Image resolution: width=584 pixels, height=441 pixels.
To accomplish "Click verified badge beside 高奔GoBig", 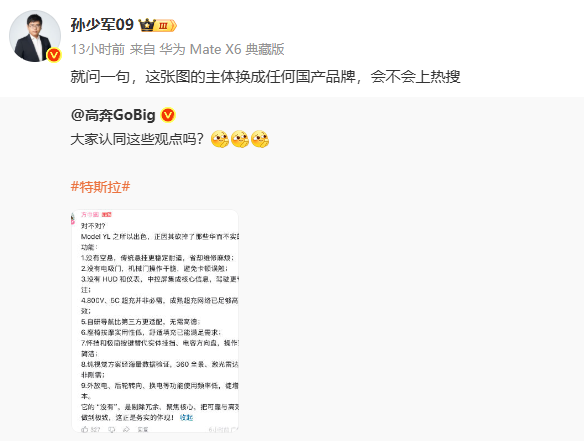I will [x=168, y=115].
